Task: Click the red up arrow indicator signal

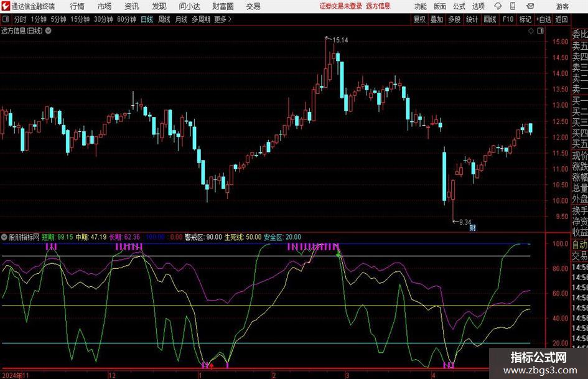Action: (212, 365)
